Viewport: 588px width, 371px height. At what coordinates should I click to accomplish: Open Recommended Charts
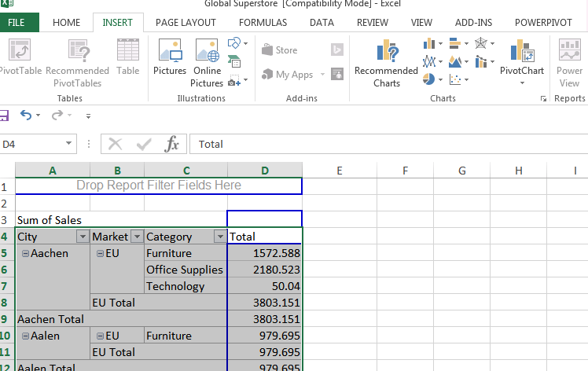386,63
